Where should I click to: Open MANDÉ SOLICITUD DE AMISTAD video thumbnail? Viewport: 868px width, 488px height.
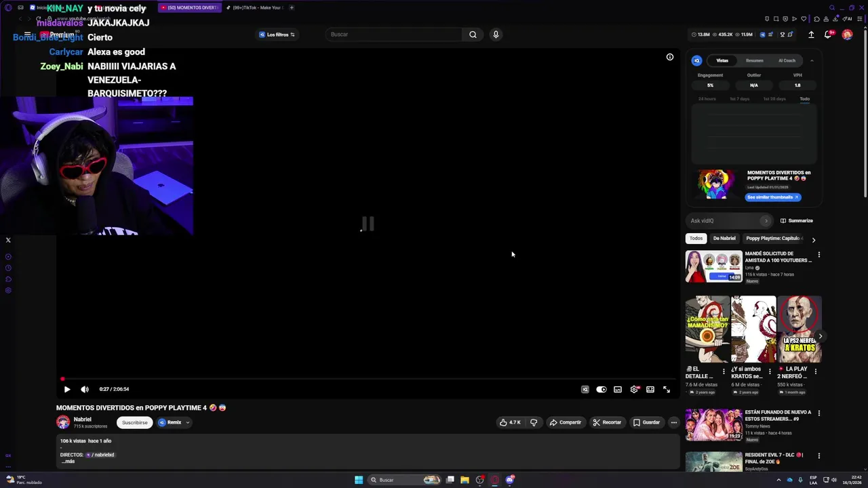(x=713, y=266)
